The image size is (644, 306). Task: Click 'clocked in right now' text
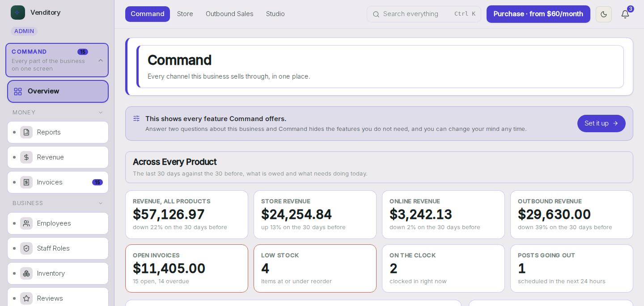pyautogui.click(x=418, y=281)
